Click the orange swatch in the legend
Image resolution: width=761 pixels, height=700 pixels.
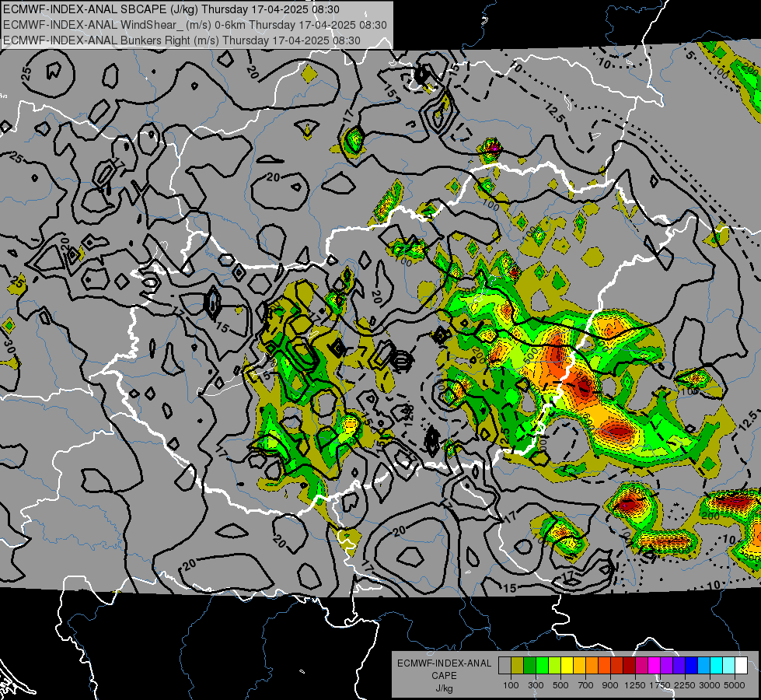point(592,665)
